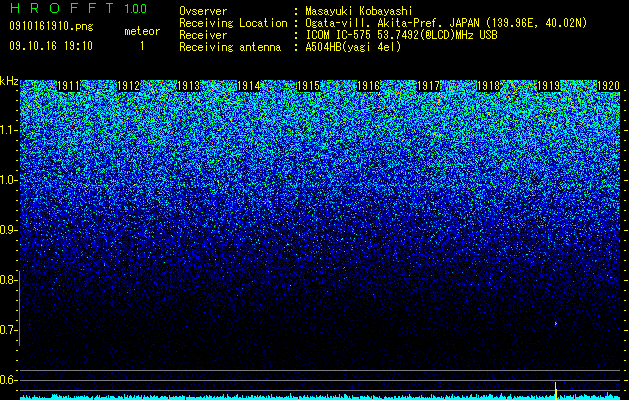Click the date text 09.10.16 19:10
Screen dimensions: 629x400
(x=51, y=46)
